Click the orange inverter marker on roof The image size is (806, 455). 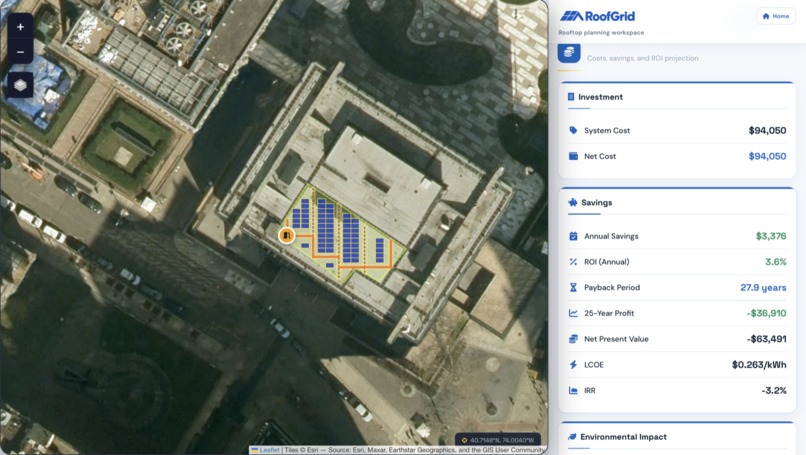point(287,235)
